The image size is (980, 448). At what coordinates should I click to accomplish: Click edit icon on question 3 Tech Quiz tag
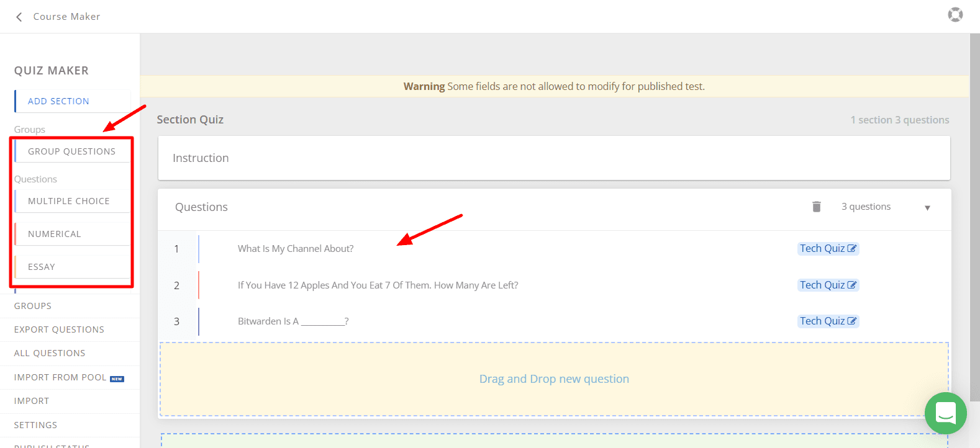[x=852, y=321]
